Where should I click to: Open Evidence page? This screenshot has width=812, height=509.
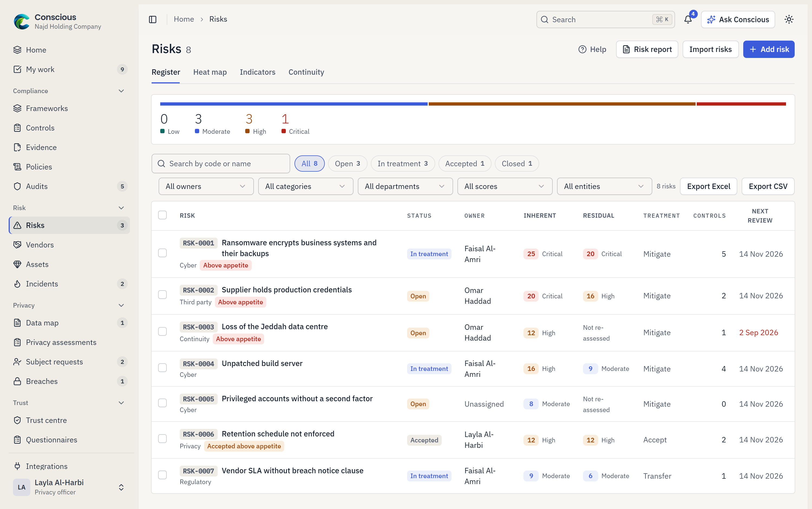click(69, 148)
